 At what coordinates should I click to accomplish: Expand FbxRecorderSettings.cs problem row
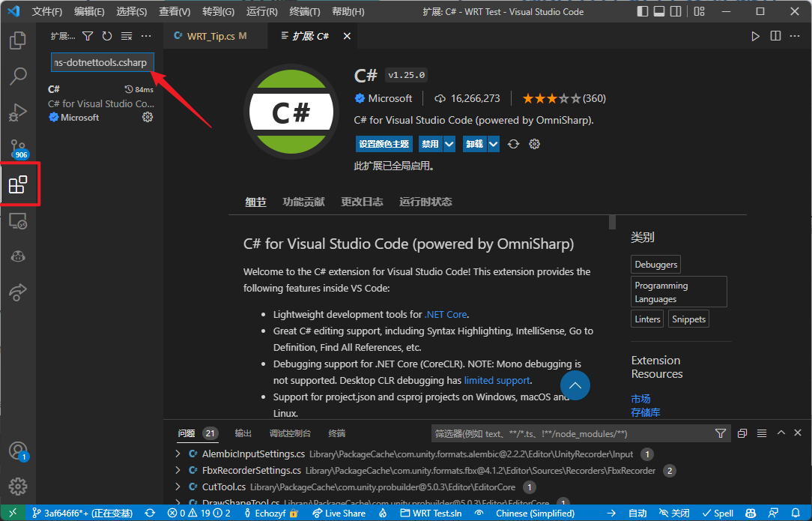click(x=178, y=470)
